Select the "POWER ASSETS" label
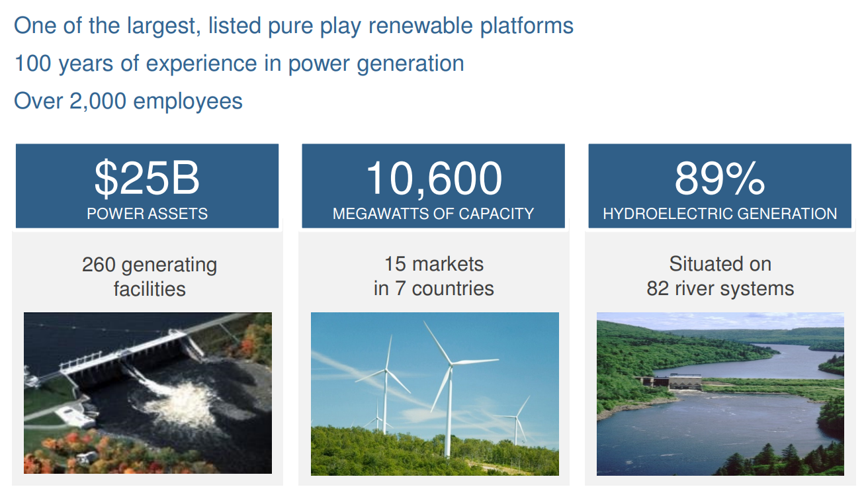The image size is (868, 487). coord(148,214)
